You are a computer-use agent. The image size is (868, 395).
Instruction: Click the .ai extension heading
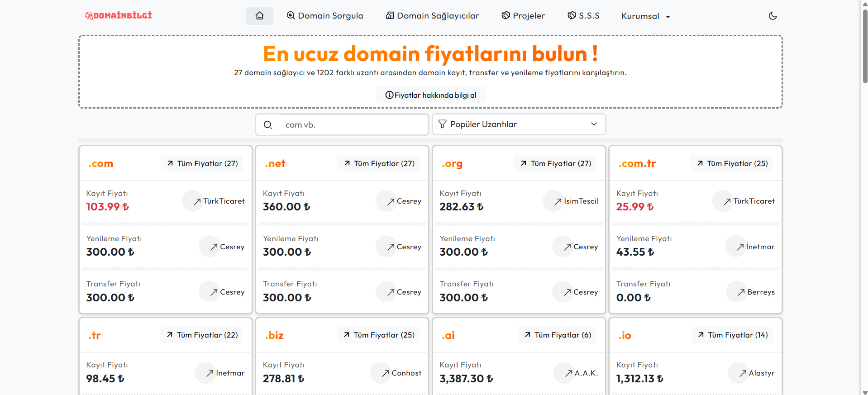pyautogui.click(x=448, y=335)
